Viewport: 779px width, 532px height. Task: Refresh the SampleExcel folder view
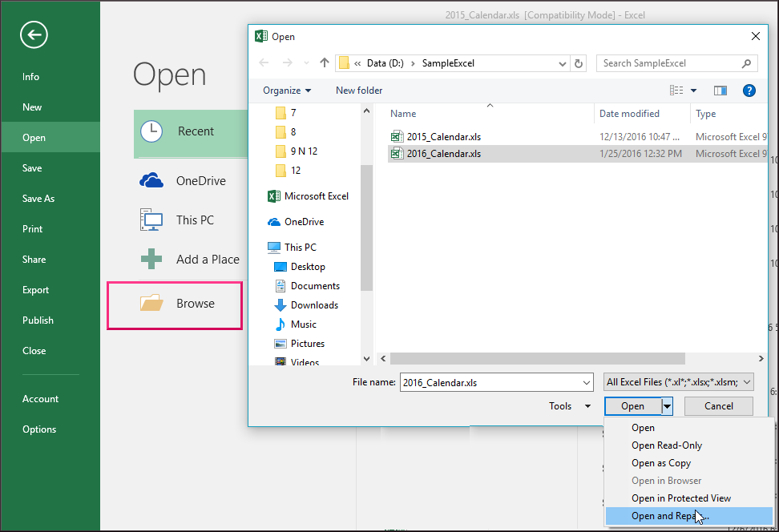[579, 62]
